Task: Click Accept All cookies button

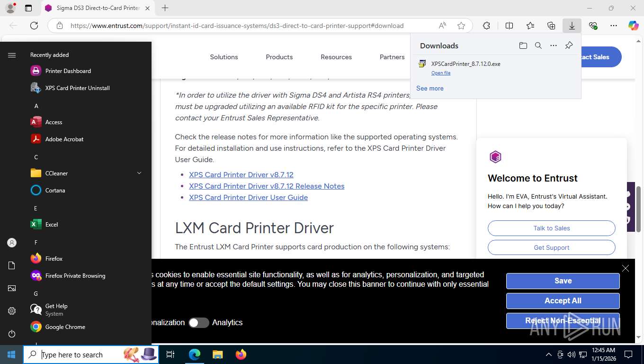Action: pos(563,301)
